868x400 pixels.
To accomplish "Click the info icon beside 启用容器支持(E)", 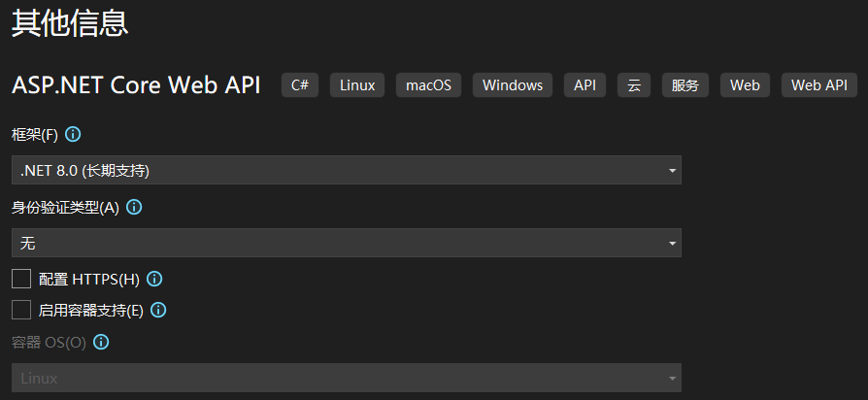I will [158, 311].
